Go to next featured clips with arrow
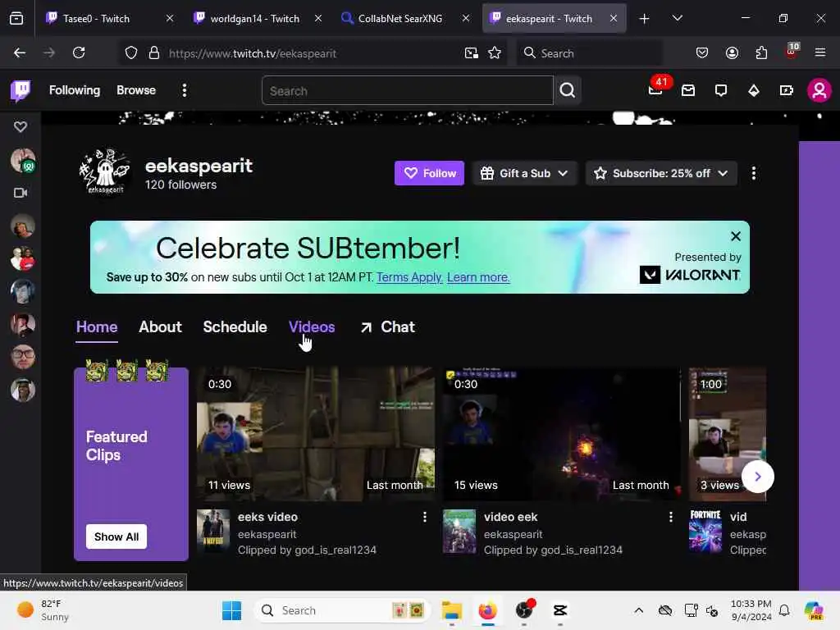 tap(757, 477)
